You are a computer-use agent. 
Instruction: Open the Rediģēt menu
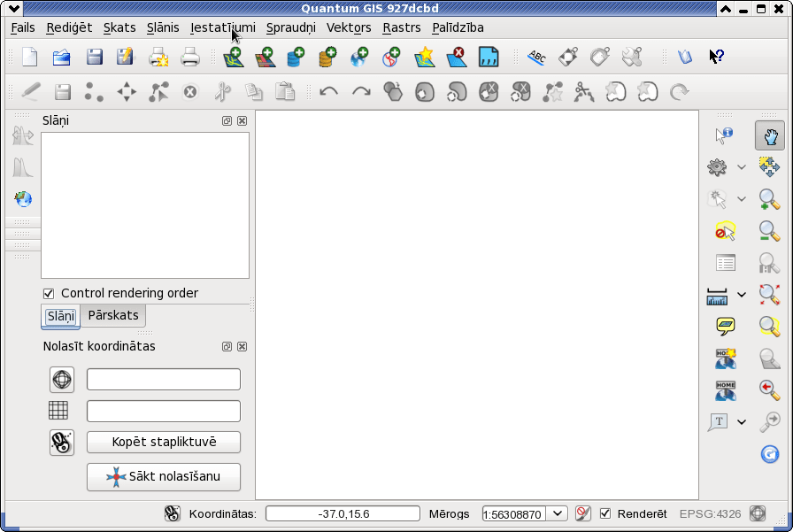point(69,27)
